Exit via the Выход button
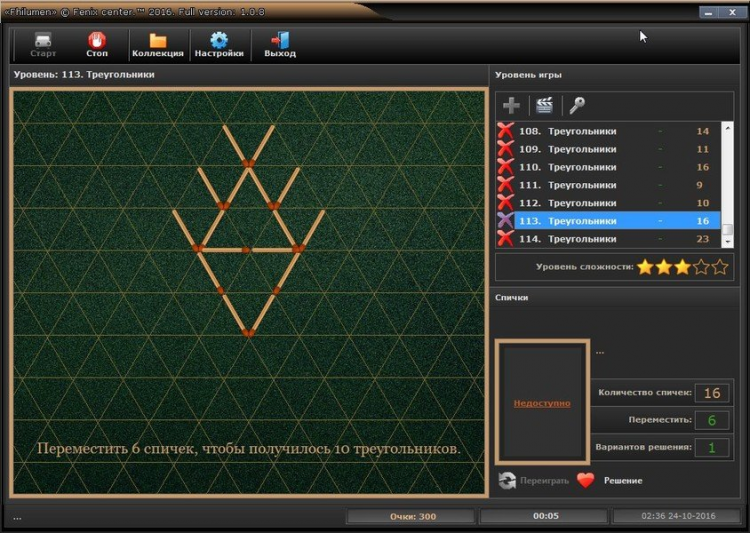This screenshot has height=533, width=750. [280, 45]
